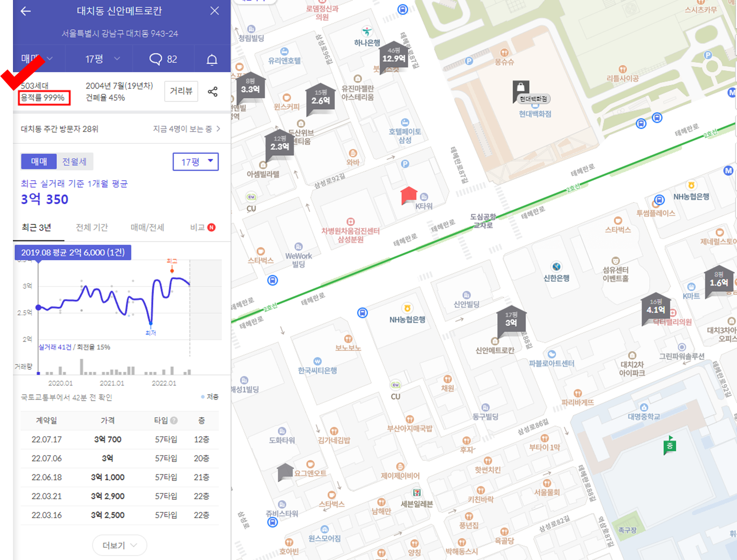Open 지금 4명이 보는 중 link
This screenshot has width=737, height=560.
187,129
